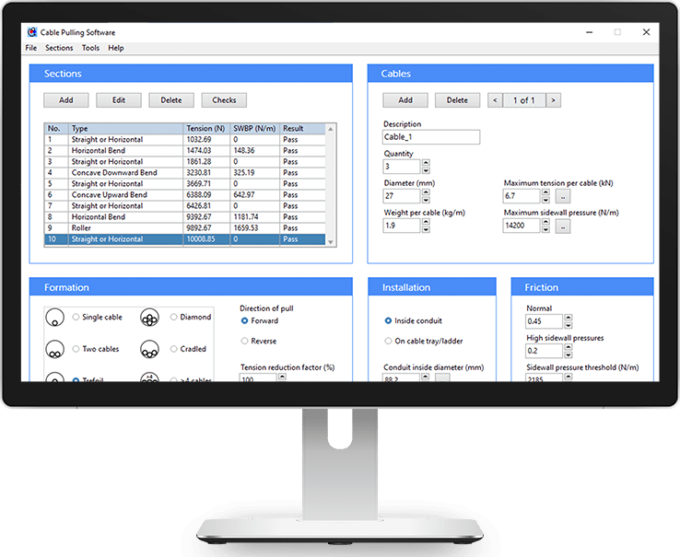Open the Sections menu
The height and width of the screenshot is (557, 680).
tap(59, 48)
